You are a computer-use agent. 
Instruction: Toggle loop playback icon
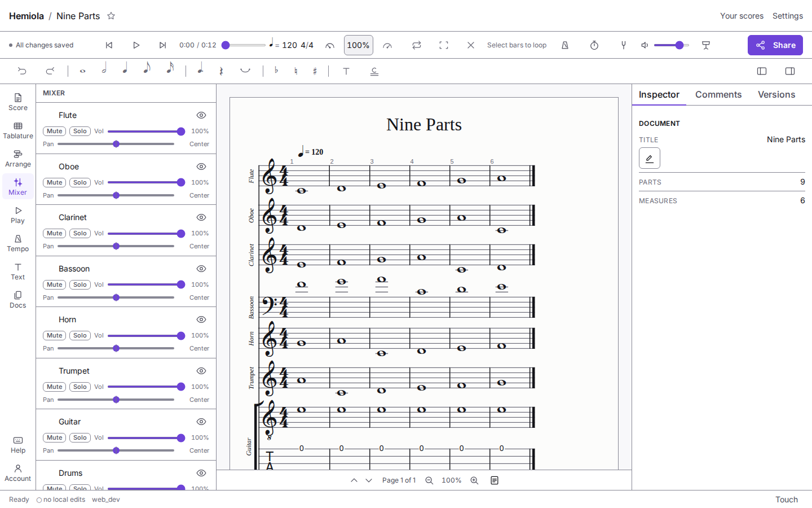(x=417, y=45)
